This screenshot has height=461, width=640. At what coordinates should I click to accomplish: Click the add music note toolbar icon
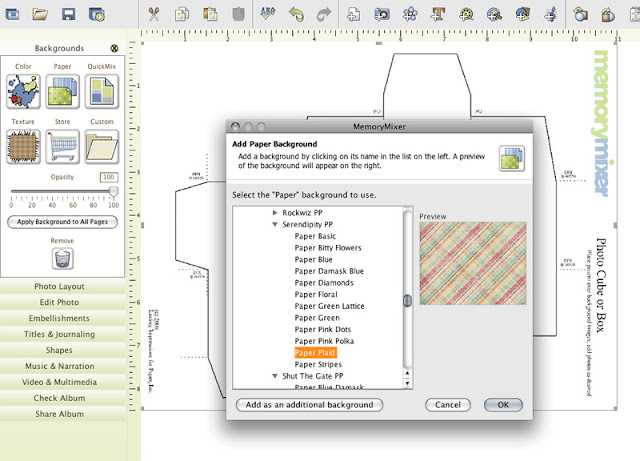tap(551, 14)
